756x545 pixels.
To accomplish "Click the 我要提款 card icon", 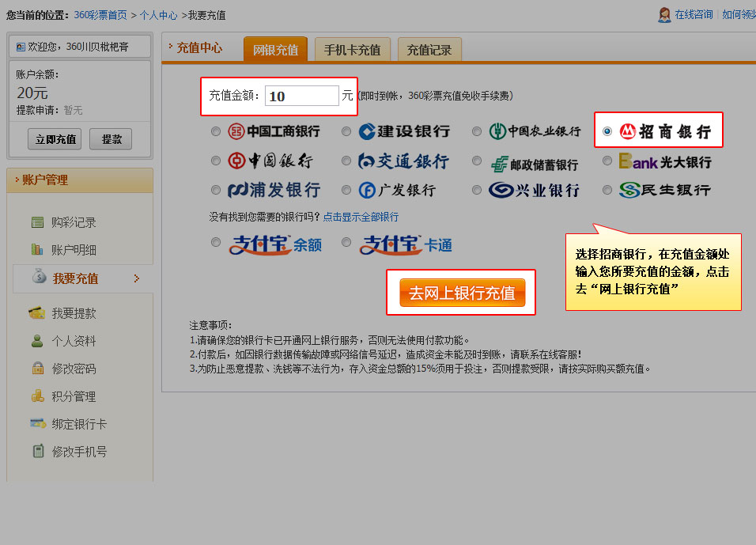I will 37,313.
